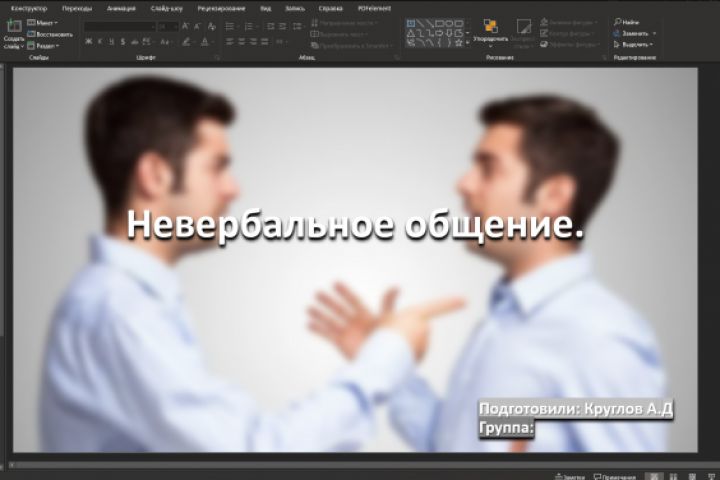Open the Выделить dropdown

point(633,45)
